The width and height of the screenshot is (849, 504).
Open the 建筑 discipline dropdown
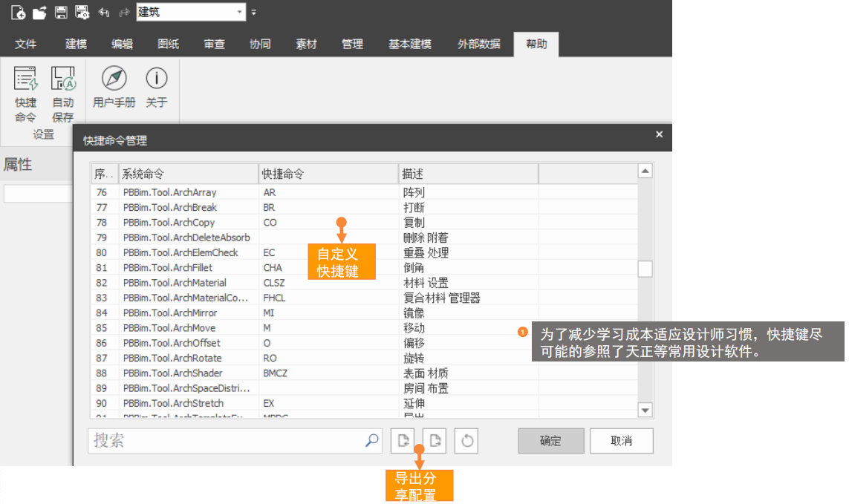(239, 12)
